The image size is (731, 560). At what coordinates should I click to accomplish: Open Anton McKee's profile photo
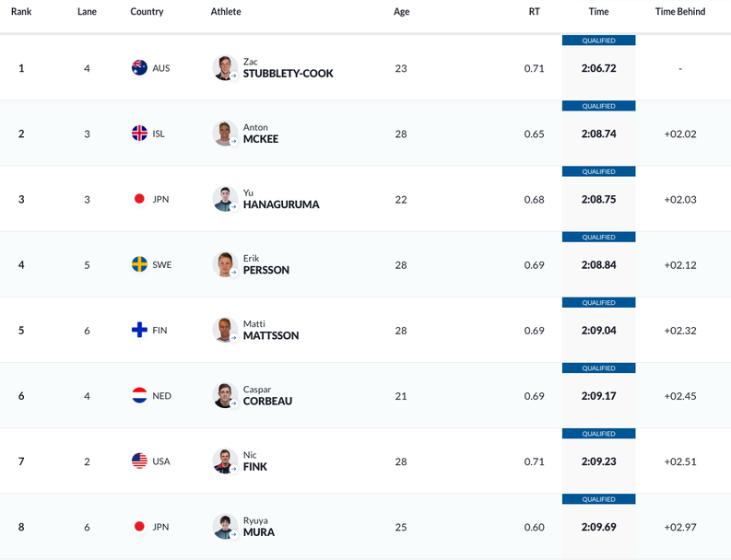coord(225,134)
